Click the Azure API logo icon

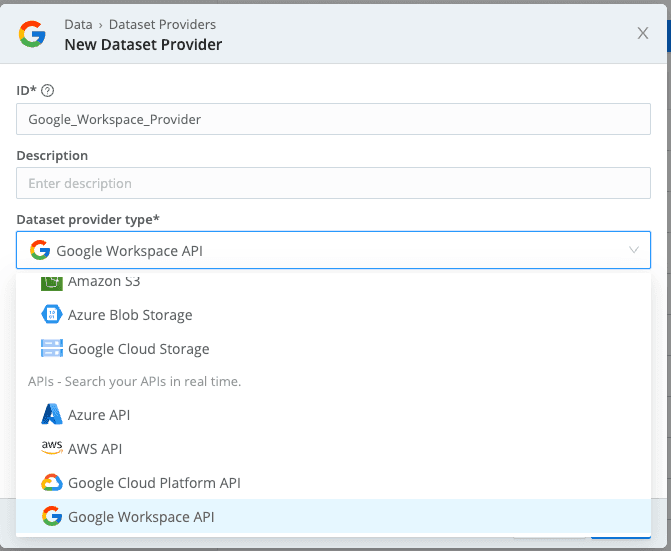[x=52, y=414]
